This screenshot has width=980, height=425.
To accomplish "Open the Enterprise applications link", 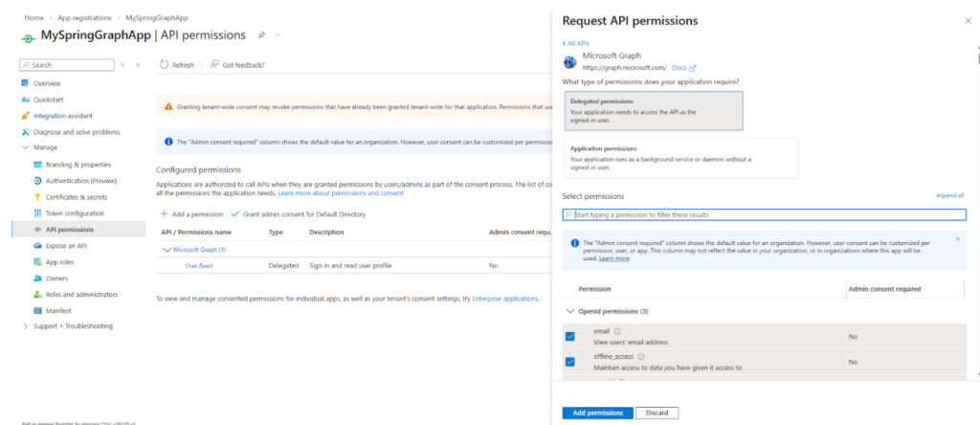I will [505, 299].
